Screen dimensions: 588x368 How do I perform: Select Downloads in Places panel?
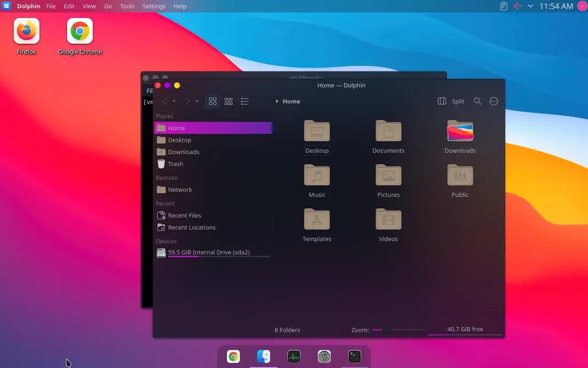click(x=214, y=152)
